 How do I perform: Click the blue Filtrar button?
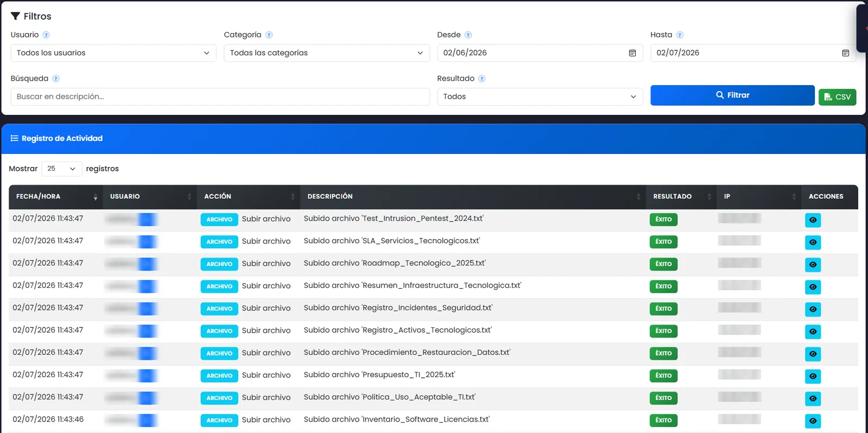tap(732, 95)
